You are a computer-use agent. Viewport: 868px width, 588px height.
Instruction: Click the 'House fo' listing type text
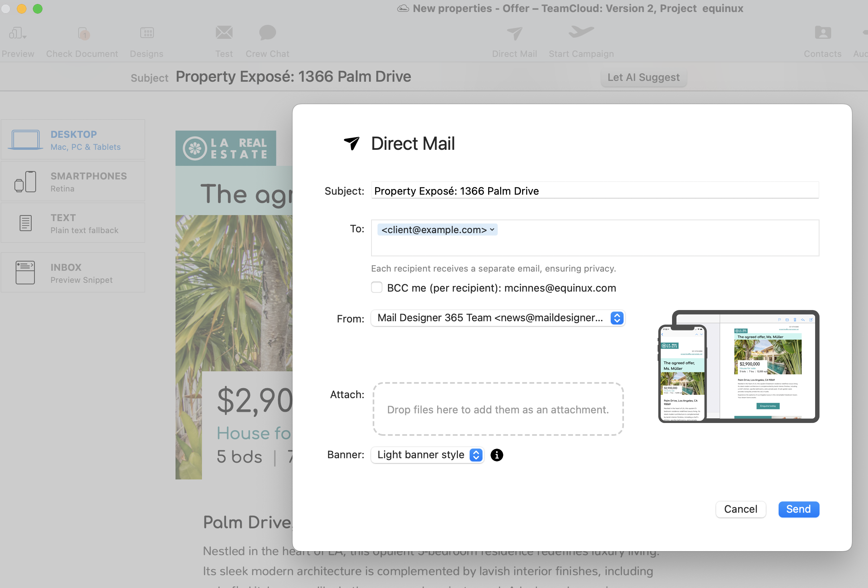(254, 433)
